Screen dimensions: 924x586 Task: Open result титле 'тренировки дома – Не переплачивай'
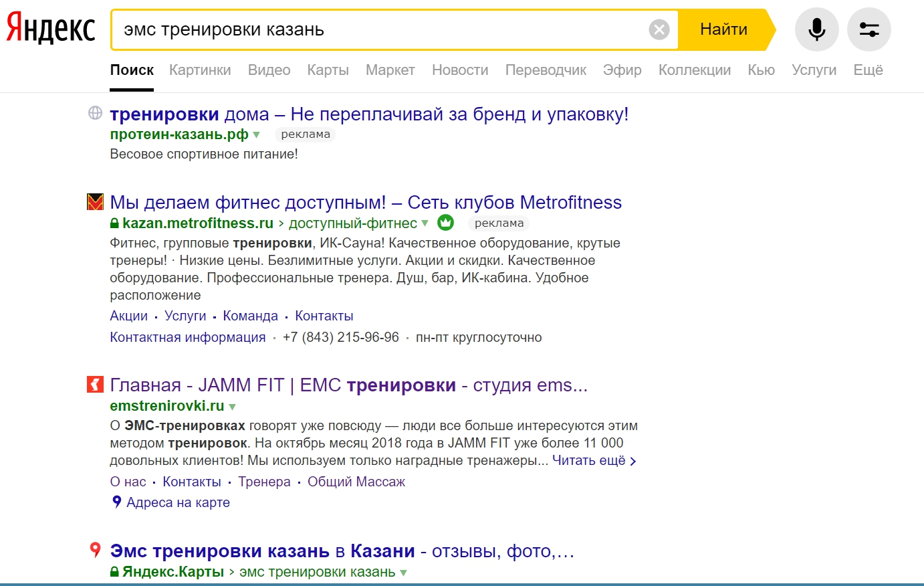[369, 114]
